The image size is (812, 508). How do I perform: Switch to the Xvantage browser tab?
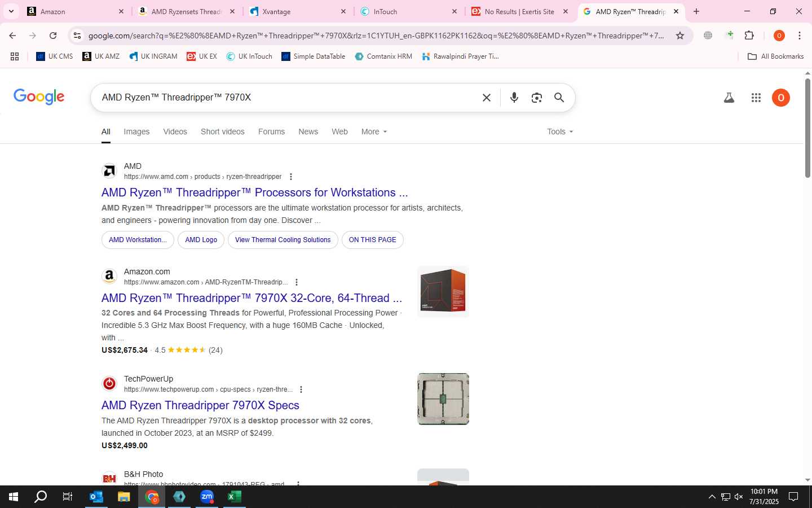coord(299,11)
